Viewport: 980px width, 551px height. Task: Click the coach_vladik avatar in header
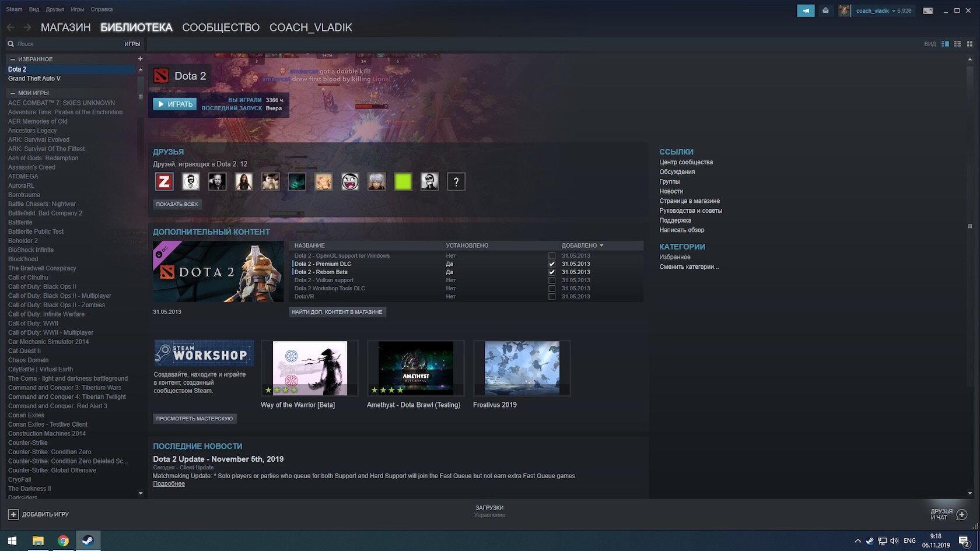coord(844,10)
